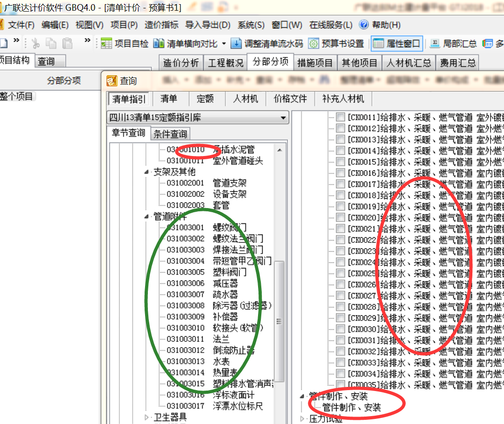504x424 pixels.
Task: Open the 编辑(E) menu
Action: 55,25
